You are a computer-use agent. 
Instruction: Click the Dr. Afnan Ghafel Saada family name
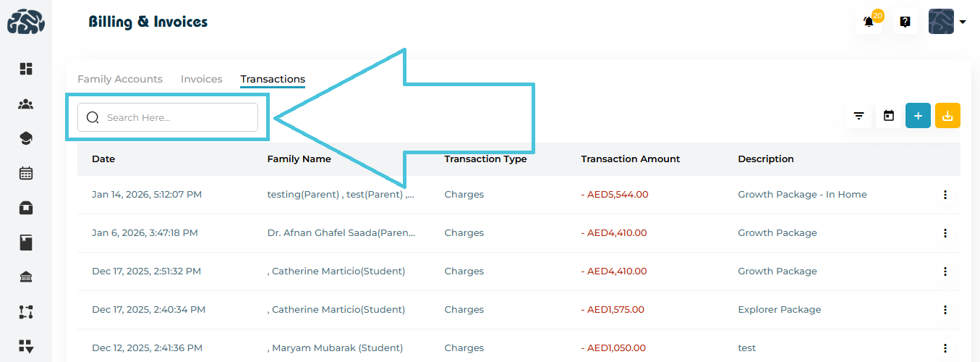pos(341,233)
